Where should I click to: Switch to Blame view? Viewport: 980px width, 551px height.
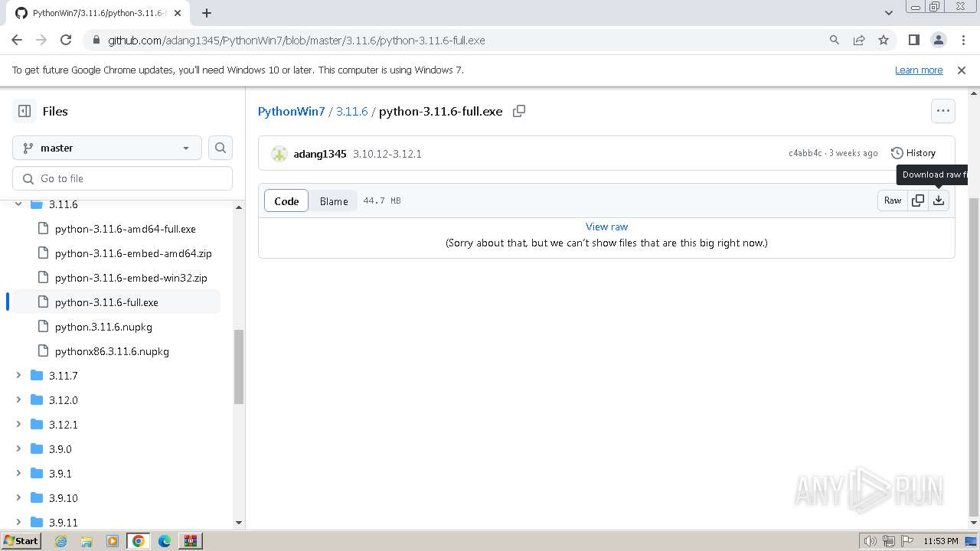[334, 201]
